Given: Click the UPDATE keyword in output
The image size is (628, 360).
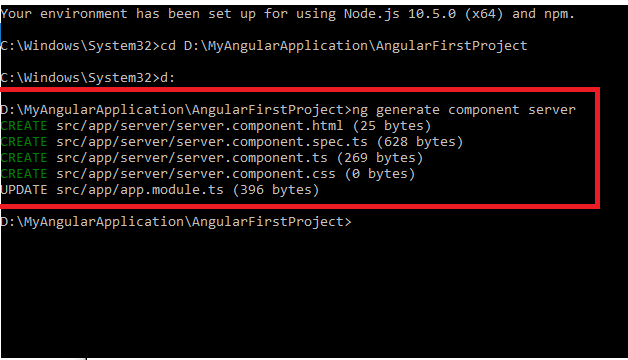Looking at the screenshot, I should click(x=24, y=190).
